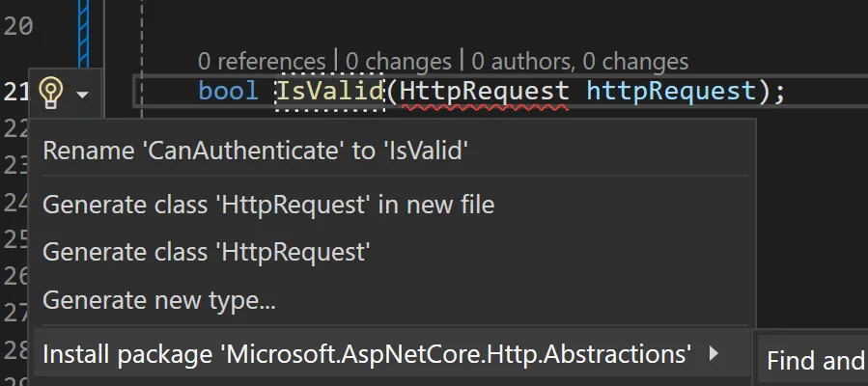Choose Generate class 'HttpRequest' in new file
This screenshot has height=386, width=868.
point(268,205)
